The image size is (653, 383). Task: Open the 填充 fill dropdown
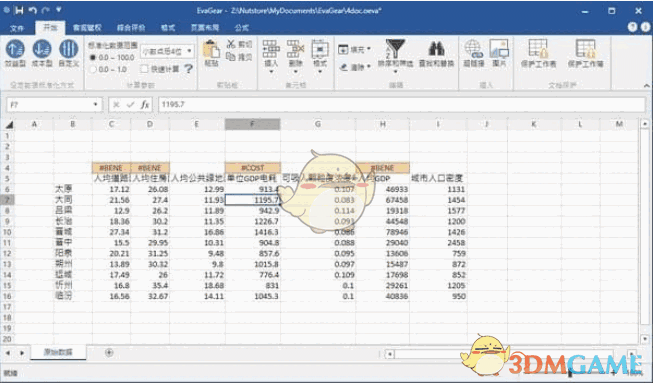pos(354,49)
